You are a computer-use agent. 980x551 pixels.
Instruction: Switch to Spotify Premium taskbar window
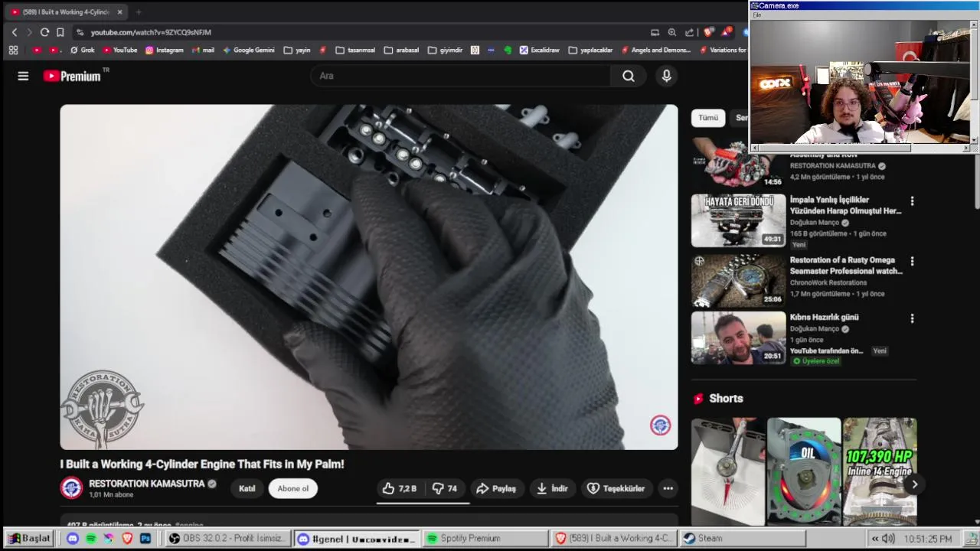(485, 538)
